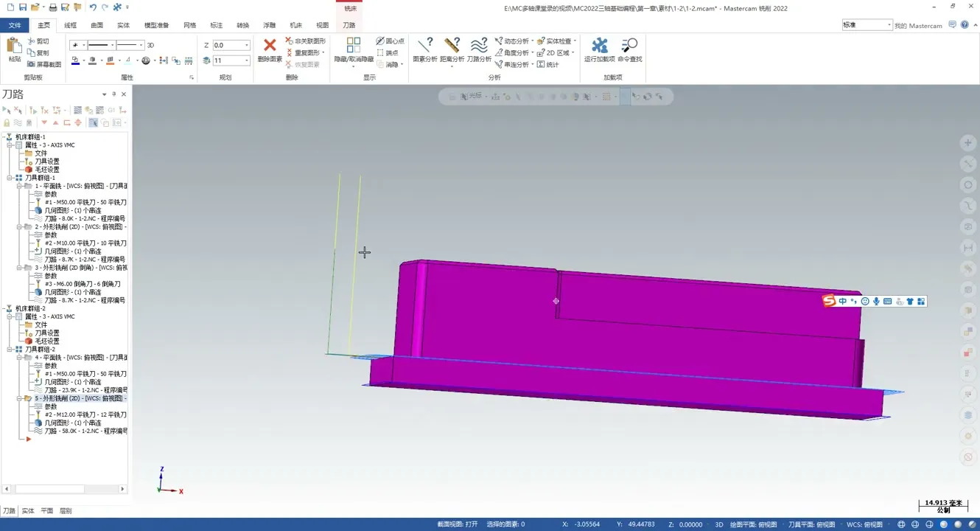Open the 标准 style dropdown at top right

[x=889, y=25]
